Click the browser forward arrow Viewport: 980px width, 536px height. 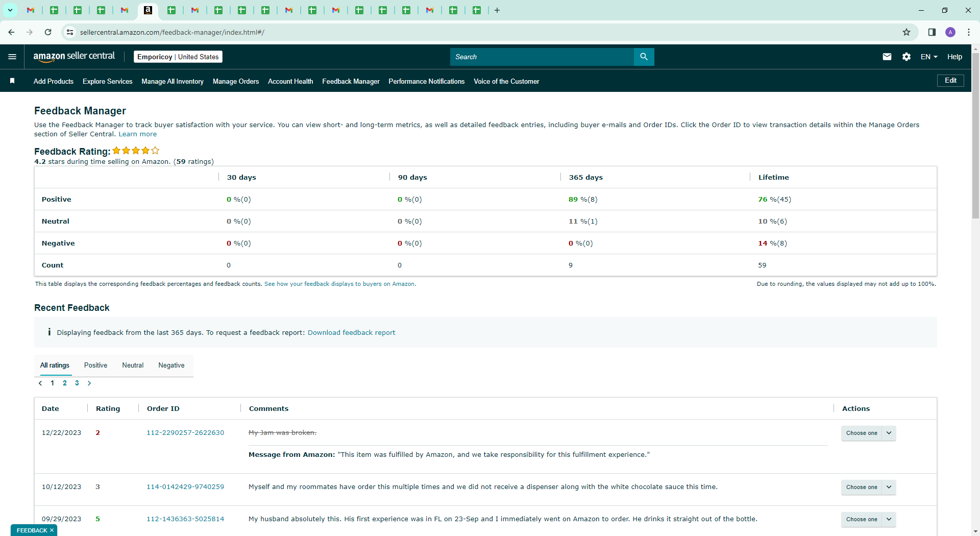pos(30,32)
